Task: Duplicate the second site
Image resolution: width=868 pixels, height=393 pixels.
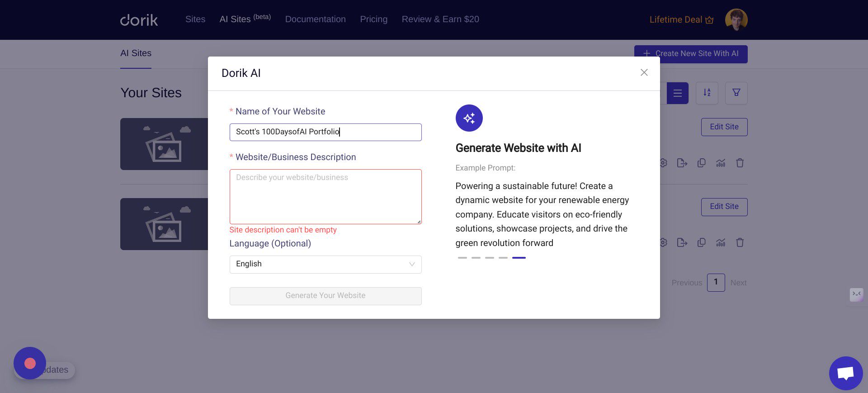Action: (x=702, y=242)
